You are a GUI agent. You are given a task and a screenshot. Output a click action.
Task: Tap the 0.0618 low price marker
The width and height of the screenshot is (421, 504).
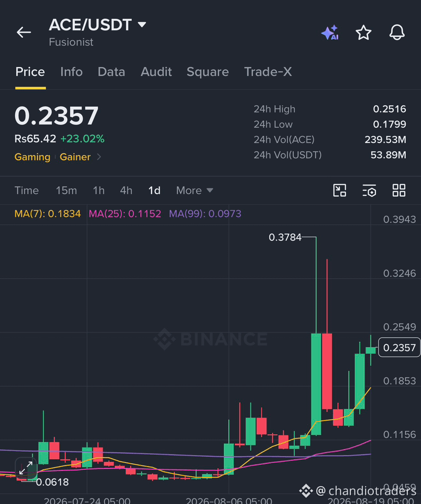[52, 482]
